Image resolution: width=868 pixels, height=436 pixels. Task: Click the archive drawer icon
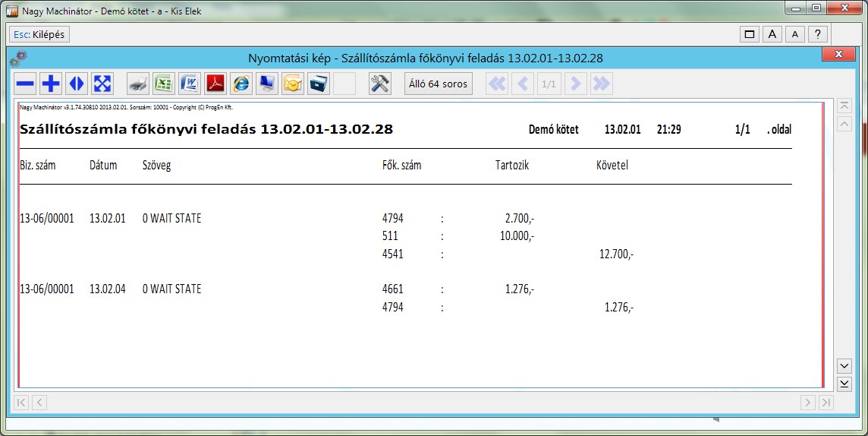pos(319,84)
